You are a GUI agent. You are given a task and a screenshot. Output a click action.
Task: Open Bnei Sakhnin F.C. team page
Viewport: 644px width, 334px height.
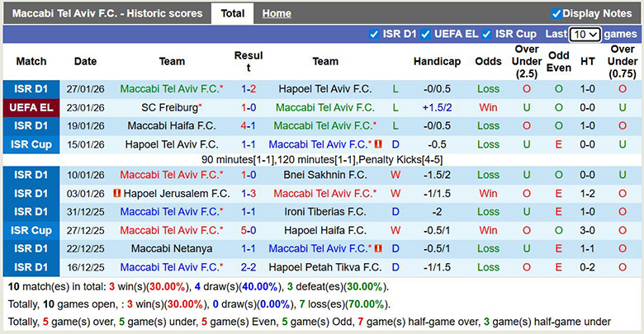pyautogui.click(x=325, y=175)
